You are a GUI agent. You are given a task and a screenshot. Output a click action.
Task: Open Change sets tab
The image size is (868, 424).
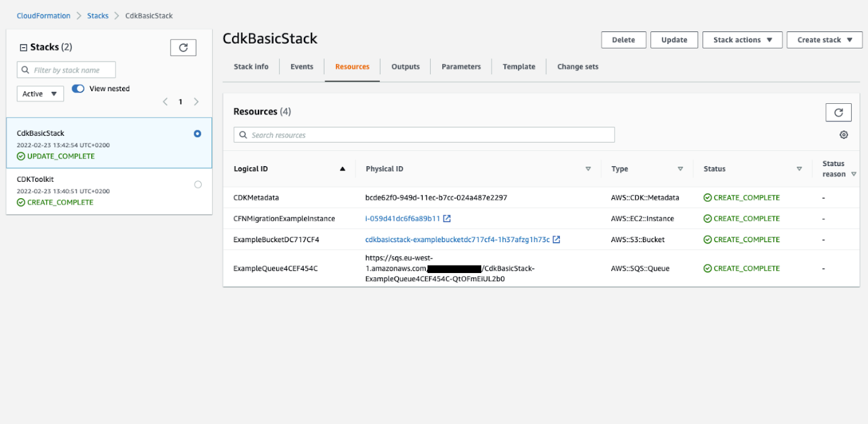(x=578, y=67)
